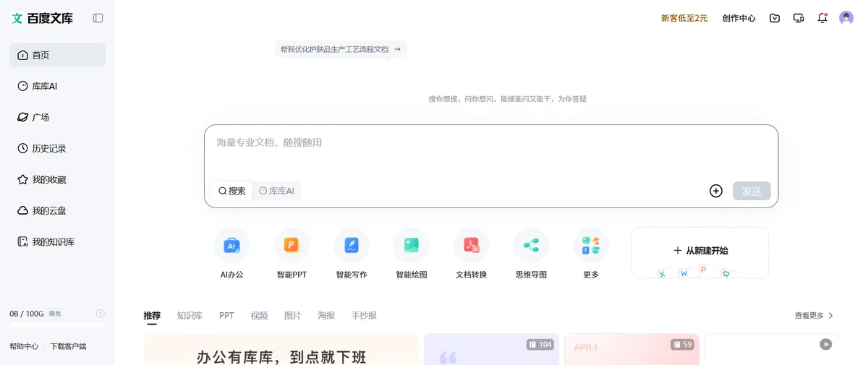Switch to 搜索 mode
Image resolution: width=868 pixels, height=365 pixels.
click(x=232, y=191)
